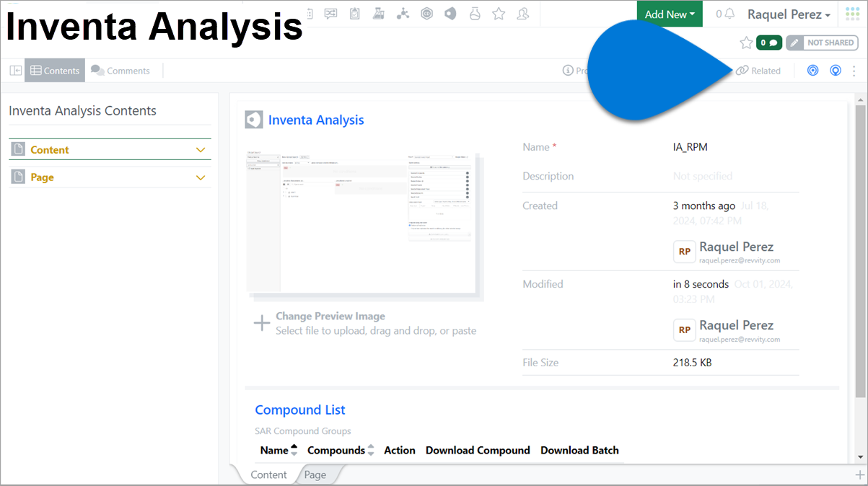The width and height of the screenshot is (868, 486).
Task: Open the Related links
Action: click(758, 71)
